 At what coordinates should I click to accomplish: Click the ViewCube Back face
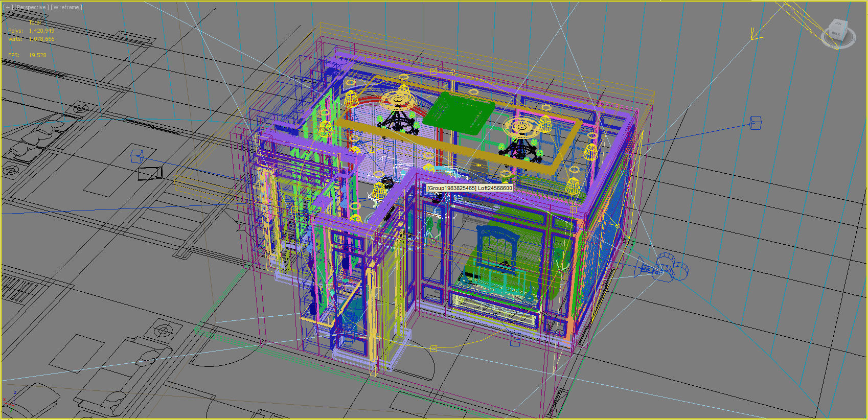836,34
